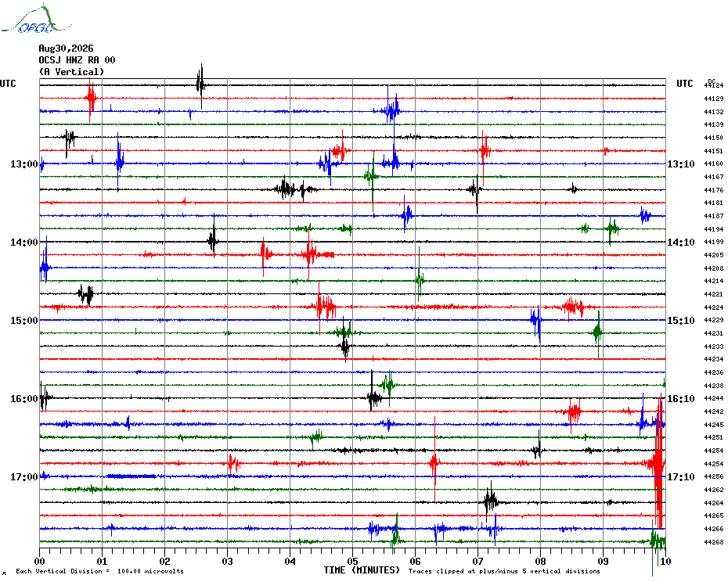Image resolution: width=728 pixels, height=582 pixels.
Task: Click the DC value "44181"
Action: pyautogui.click(x=714, y=203)
